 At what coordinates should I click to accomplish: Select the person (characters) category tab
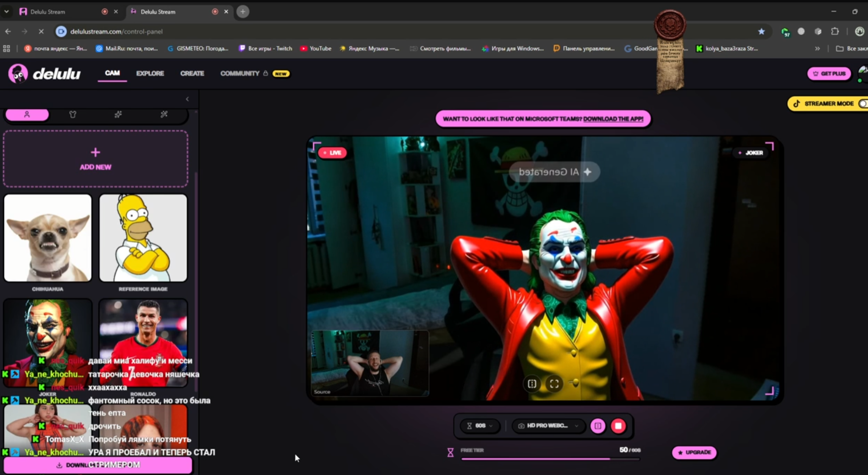coord(27,115)
